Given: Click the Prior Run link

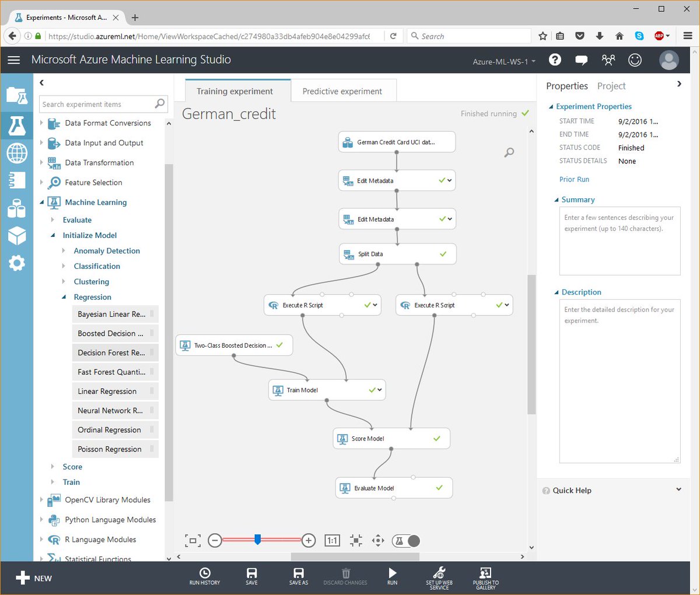Looking at the screenshot, I should (x=574, y=179).
